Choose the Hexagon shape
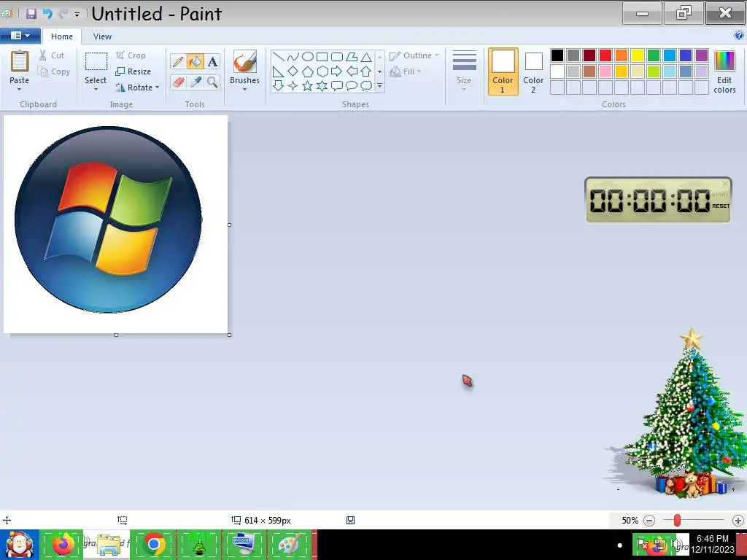 322,71
